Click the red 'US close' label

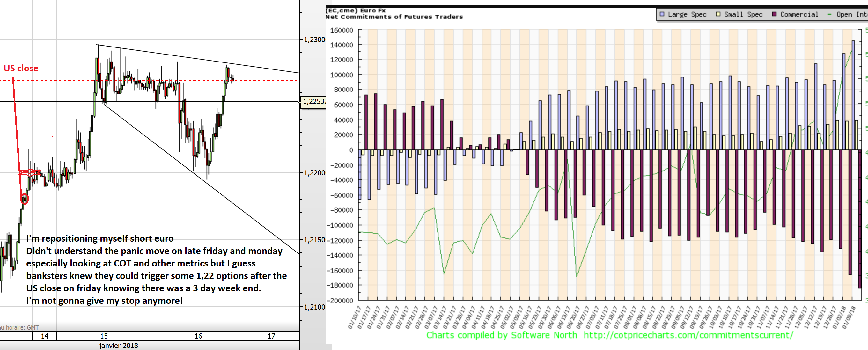point(21,69)
